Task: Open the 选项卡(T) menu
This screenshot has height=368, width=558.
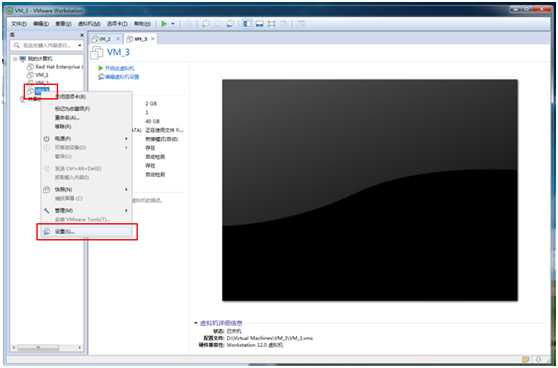Action: (117, 23)
